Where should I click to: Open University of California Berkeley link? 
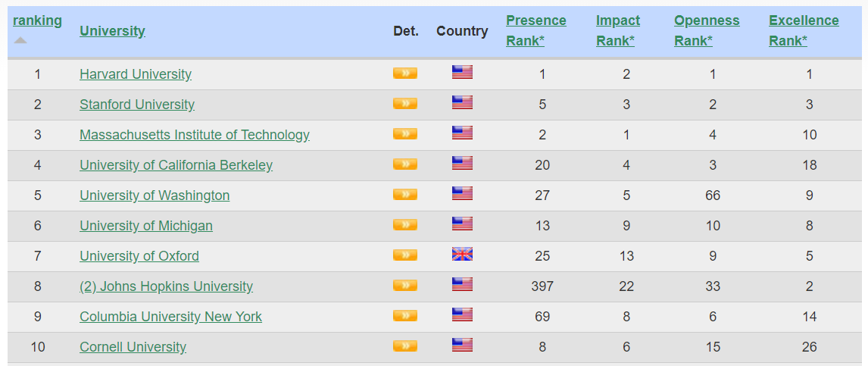click(x=176, y=165)
